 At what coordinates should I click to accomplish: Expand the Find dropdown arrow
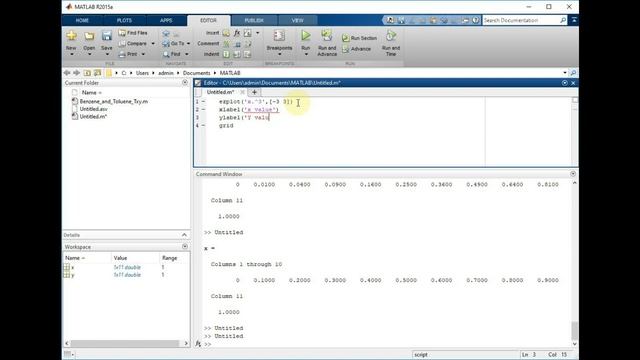[x=187, y=54]
